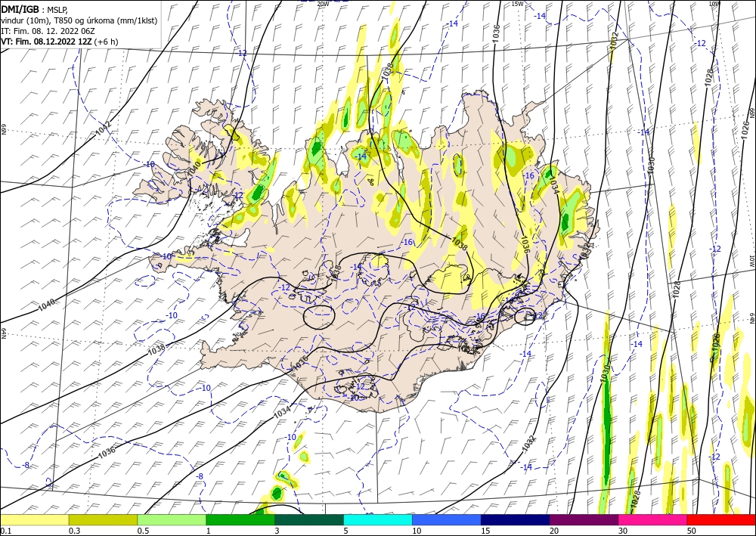This screenshot has height=536, width=756.
Task: Click the 'vindur (10m), T850 og úrkoma' line
Action: tap(79, 20)
